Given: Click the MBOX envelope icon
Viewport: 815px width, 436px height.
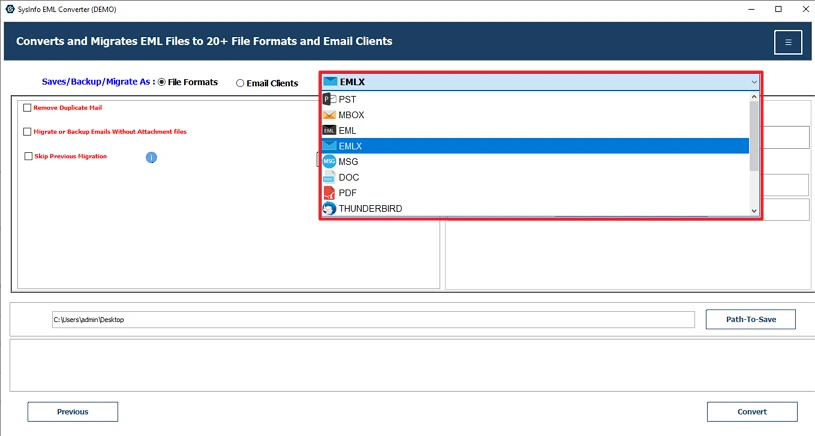Looking at the screenshot, I should pos(329,114).
